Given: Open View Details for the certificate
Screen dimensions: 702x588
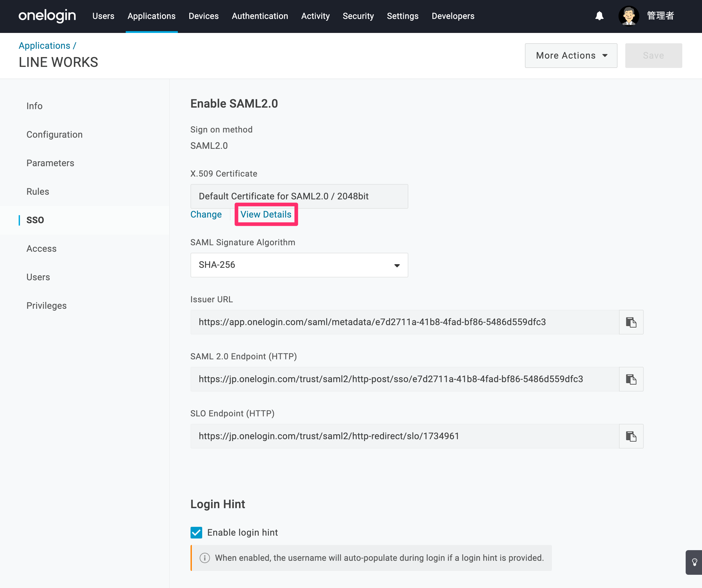Looking at the screenshot, I should pos(266,214).
